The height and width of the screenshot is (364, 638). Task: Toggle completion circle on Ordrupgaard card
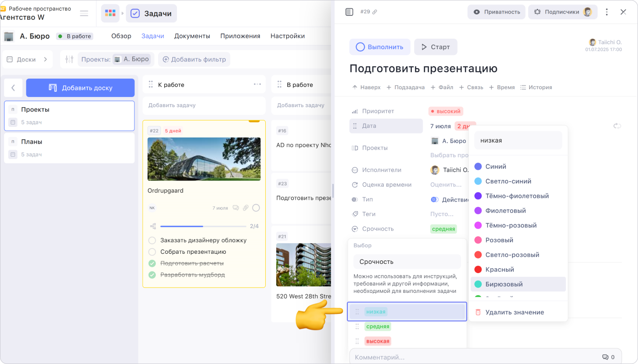pyautogui.click(x=256, y=208)
